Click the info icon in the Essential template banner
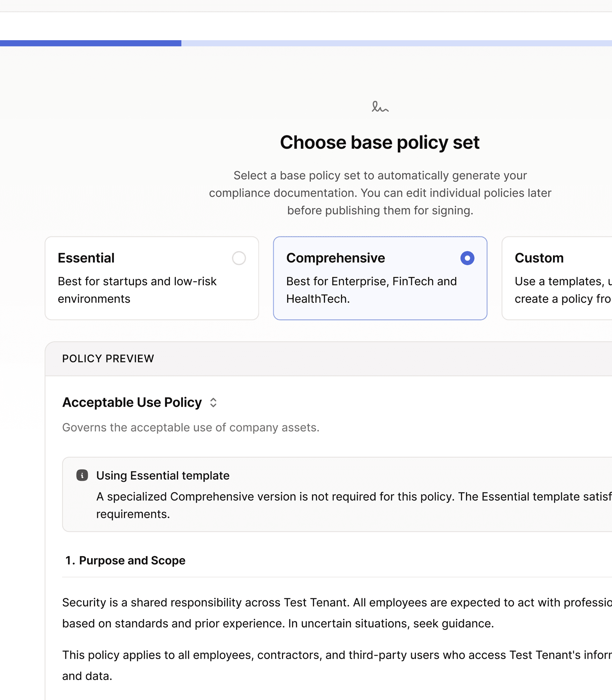This screenshot has width=612, height=700. coord(82,475)
